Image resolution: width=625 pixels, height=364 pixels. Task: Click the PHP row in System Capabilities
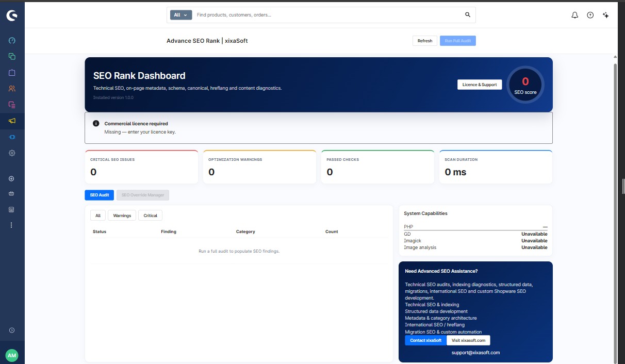point(475,227)
